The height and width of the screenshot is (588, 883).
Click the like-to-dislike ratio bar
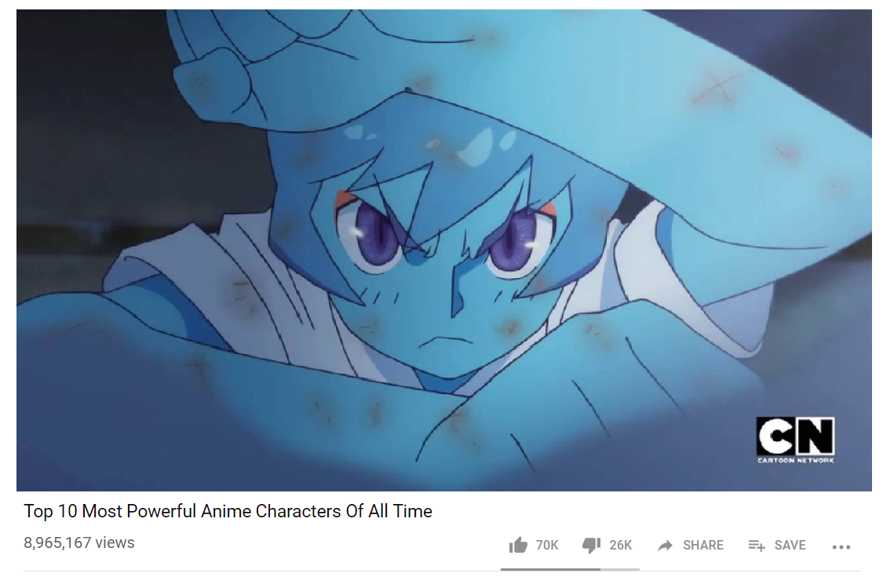[570, 569]
